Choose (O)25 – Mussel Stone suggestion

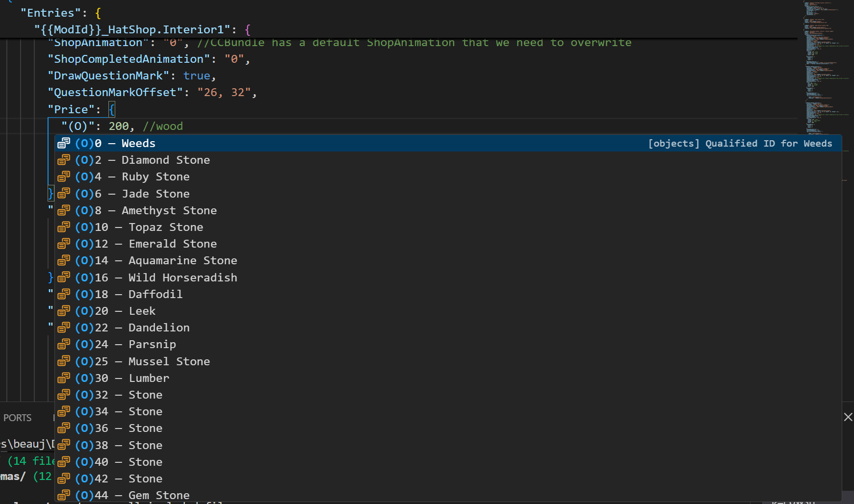pos(448,361)
